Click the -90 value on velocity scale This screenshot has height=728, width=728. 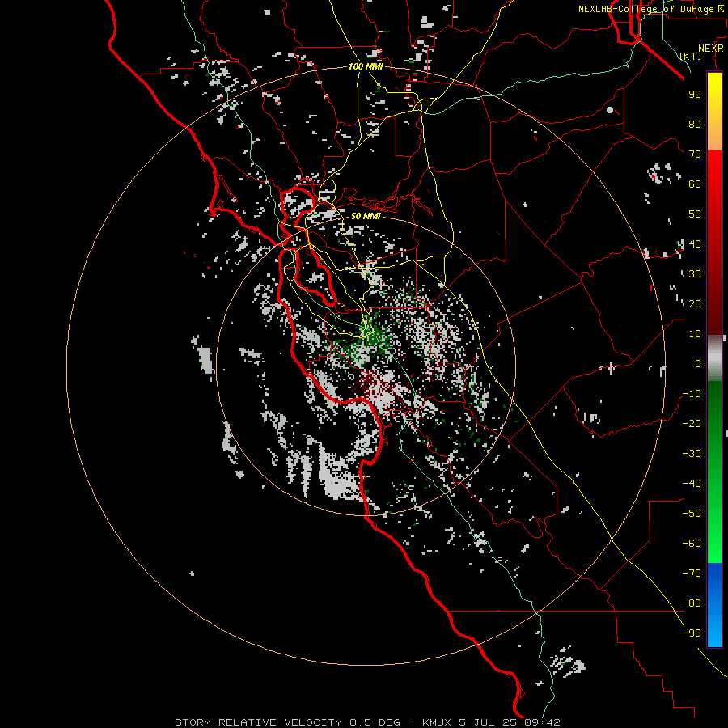pos(692,633)
